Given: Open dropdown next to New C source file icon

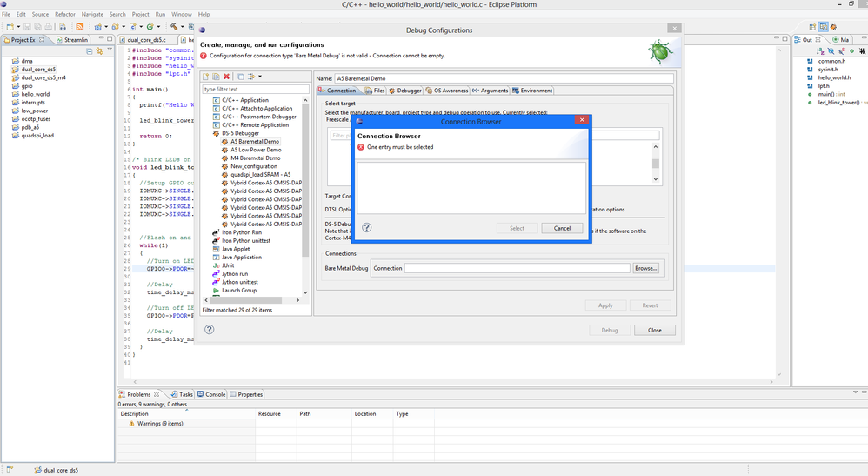Looking at the screenshot, I should (x=141, y=27).
